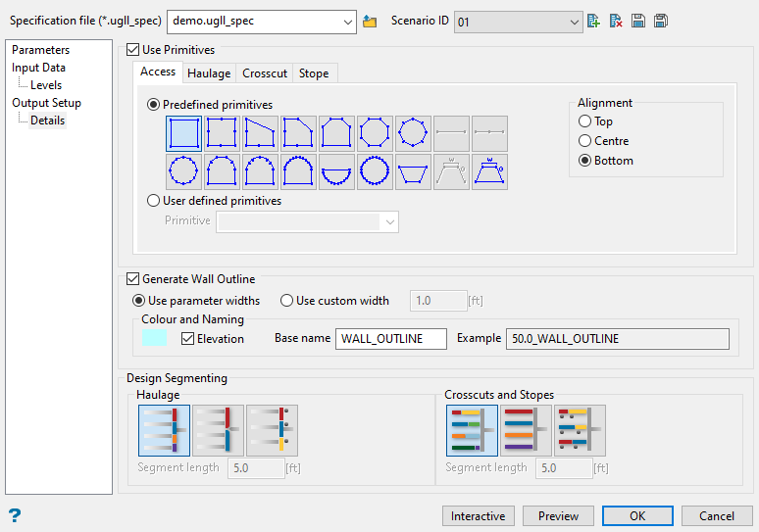
Task: Uncheck the Use Primitives checkbox
Action: [x=133, y=50]
